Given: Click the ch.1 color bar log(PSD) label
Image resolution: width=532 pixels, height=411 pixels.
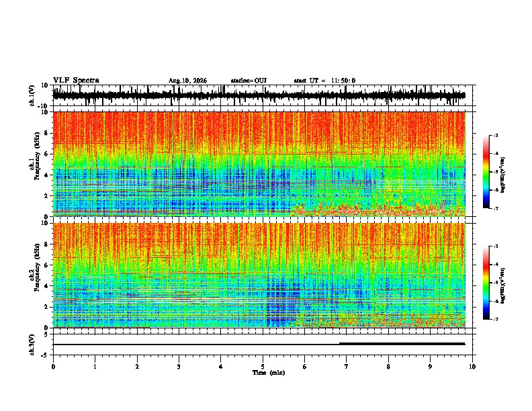Looking at the screenshot, I should pyautogui.click(x=502, y=175).
